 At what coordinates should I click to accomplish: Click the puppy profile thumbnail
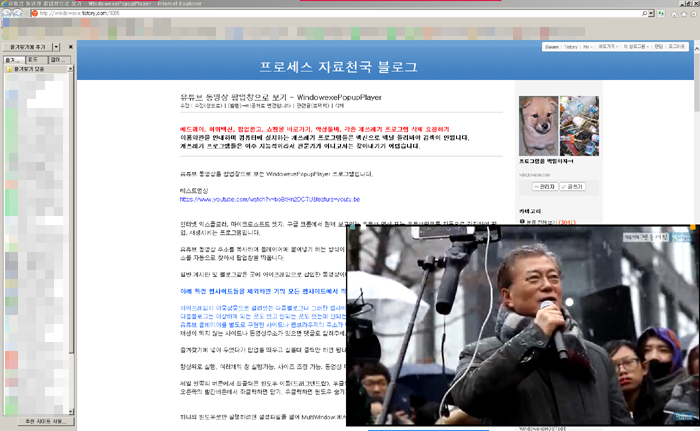pyautogui.click(x=539, y=126)
